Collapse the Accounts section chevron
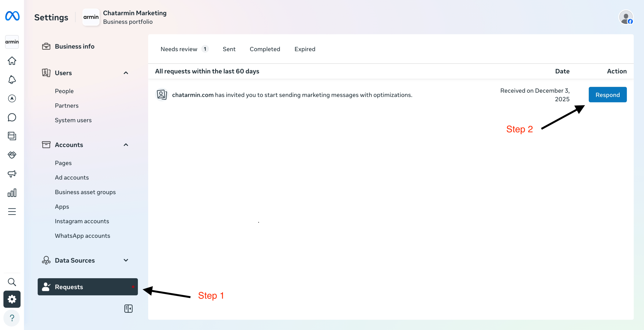This screenshot has height=330, width=644. coord(126,145)
